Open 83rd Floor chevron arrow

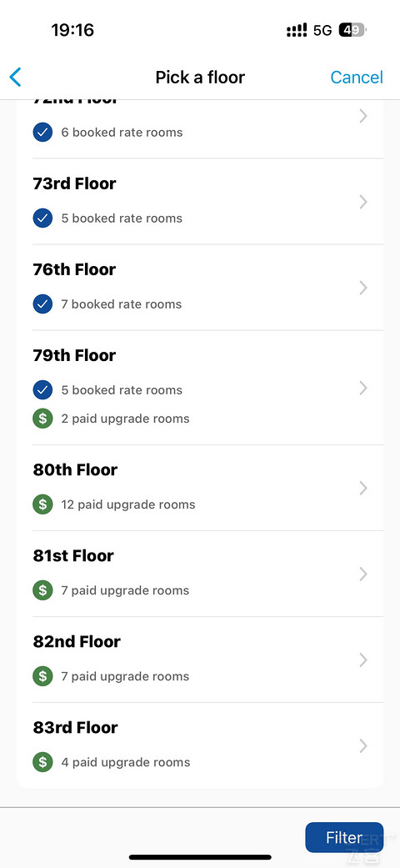pyautogui.click(x=363, y=745)
